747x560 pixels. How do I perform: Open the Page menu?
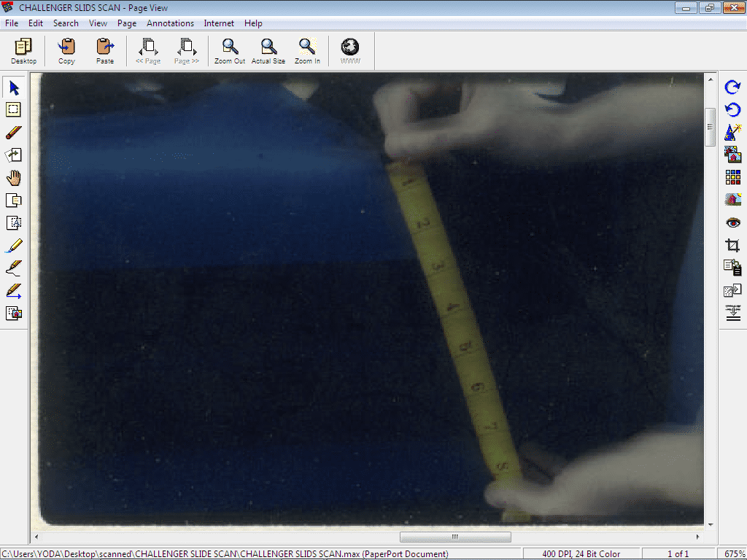point(127,23)
